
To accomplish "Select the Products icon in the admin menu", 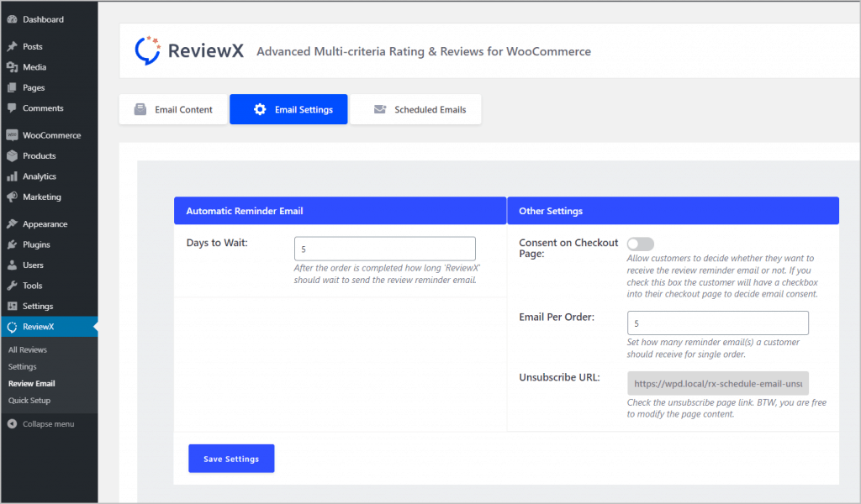I will pyautogui.click(x=13, y=155).
